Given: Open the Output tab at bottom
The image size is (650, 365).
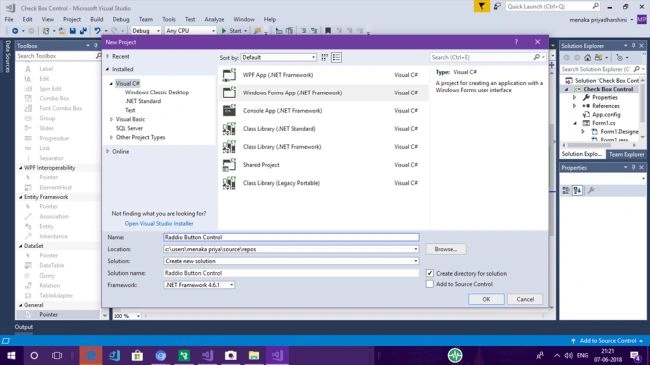Looking at the screenshot, I should (24, 327).
